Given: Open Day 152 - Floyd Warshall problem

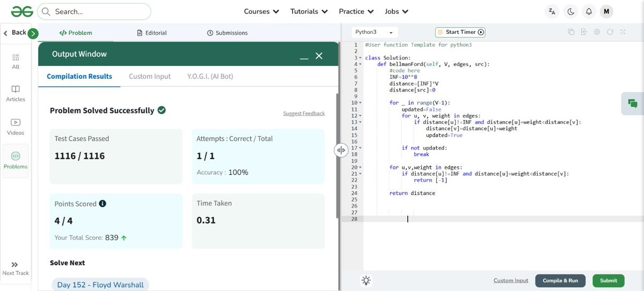Looking at the screenshot, I should point(100,285).
